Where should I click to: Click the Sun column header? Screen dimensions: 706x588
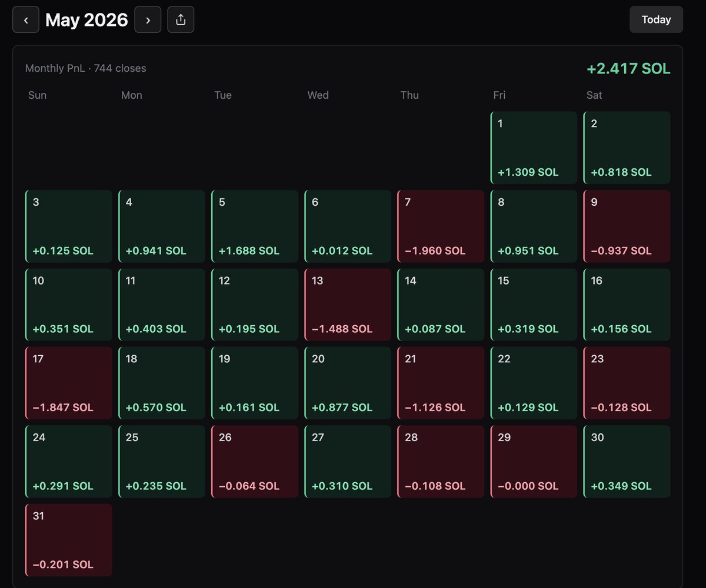(37, 95)
